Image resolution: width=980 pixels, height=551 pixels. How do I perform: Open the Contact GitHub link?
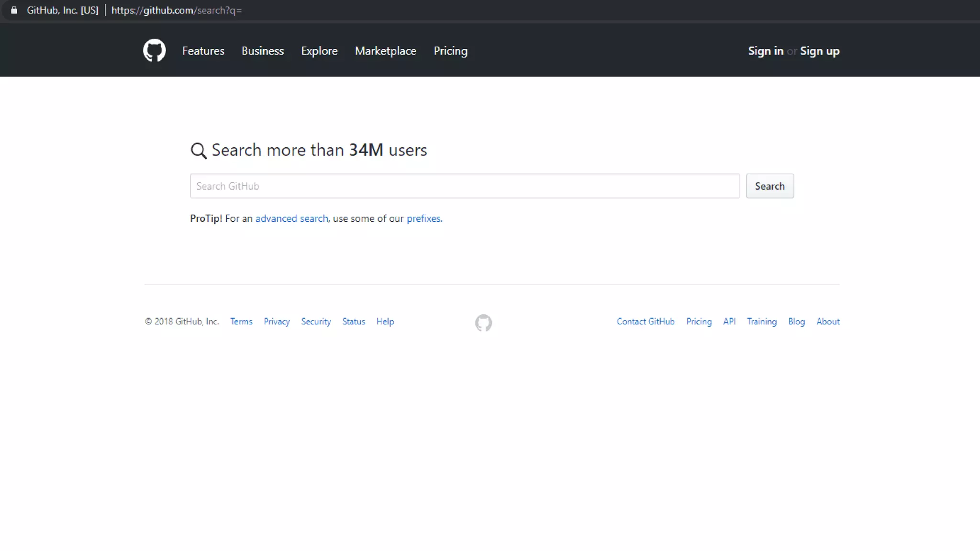coord(645,321)
